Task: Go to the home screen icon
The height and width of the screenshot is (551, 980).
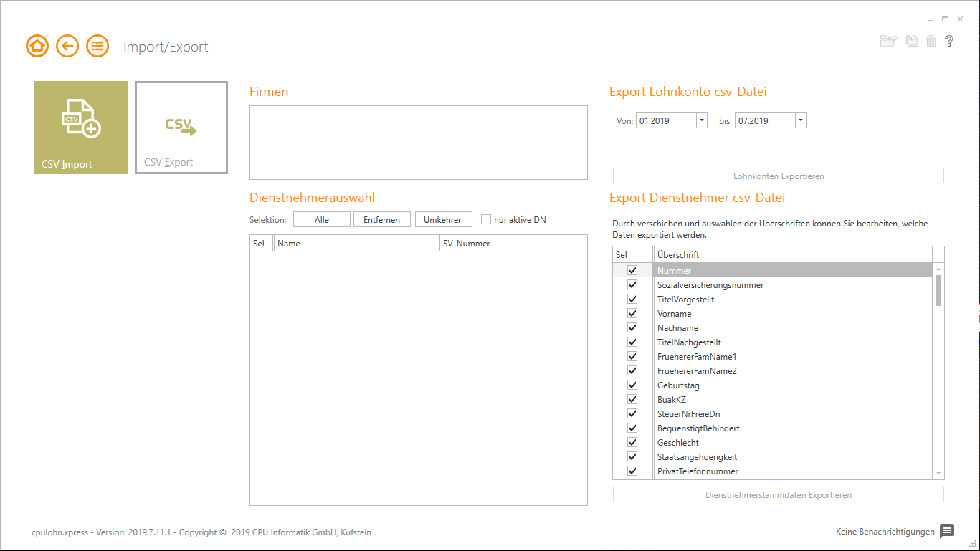Action: point(37,47)
